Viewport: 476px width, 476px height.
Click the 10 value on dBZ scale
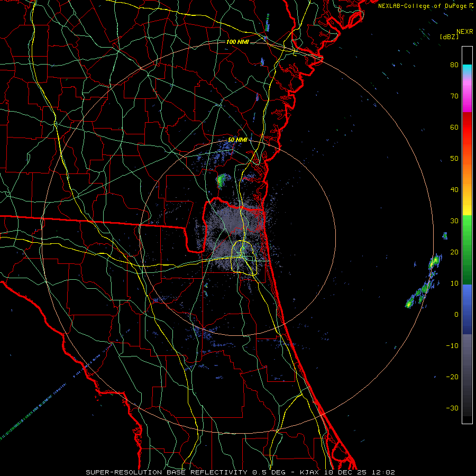point(454,283)
